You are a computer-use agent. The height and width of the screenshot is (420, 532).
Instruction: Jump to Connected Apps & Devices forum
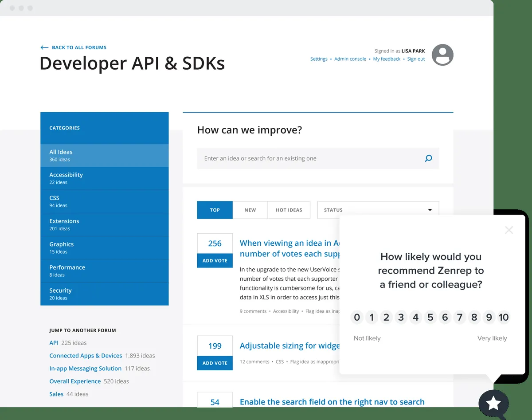86,356
